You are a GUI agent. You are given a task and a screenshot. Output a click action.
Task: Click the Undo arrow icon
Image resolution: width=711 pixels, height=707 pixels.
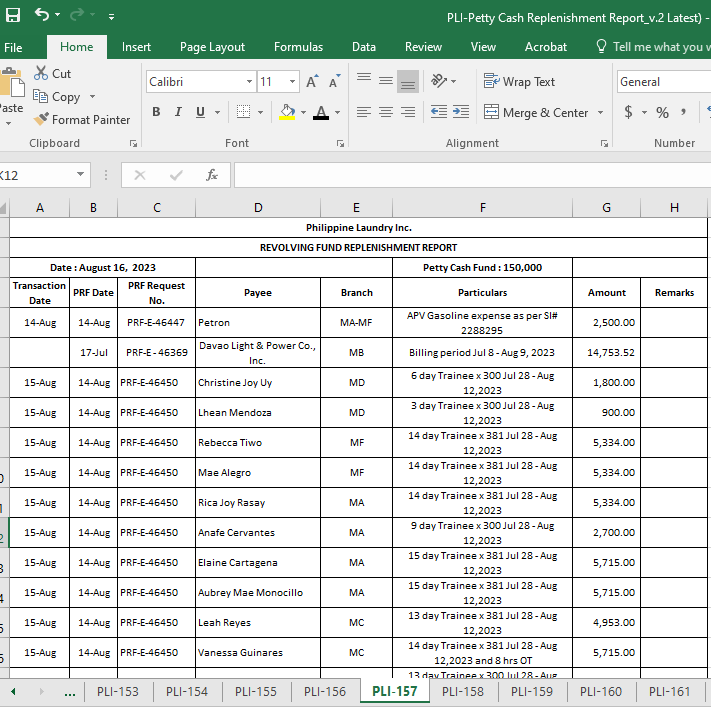41,15
